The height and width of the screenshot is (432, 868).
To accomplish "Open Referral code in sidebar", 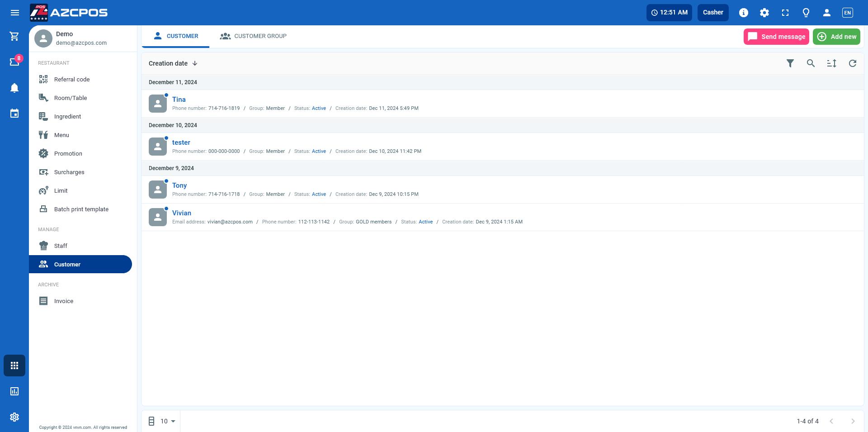I will [80, 79].
